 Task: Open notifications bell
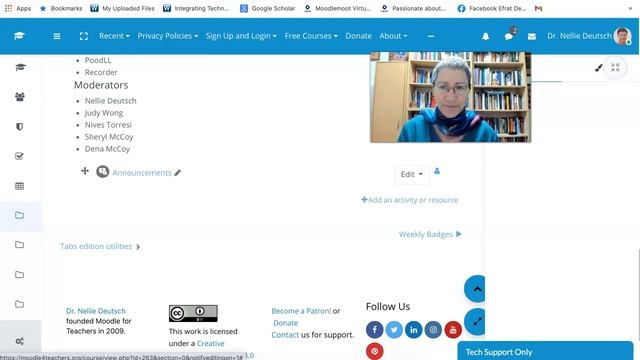(x=485, y=36)
